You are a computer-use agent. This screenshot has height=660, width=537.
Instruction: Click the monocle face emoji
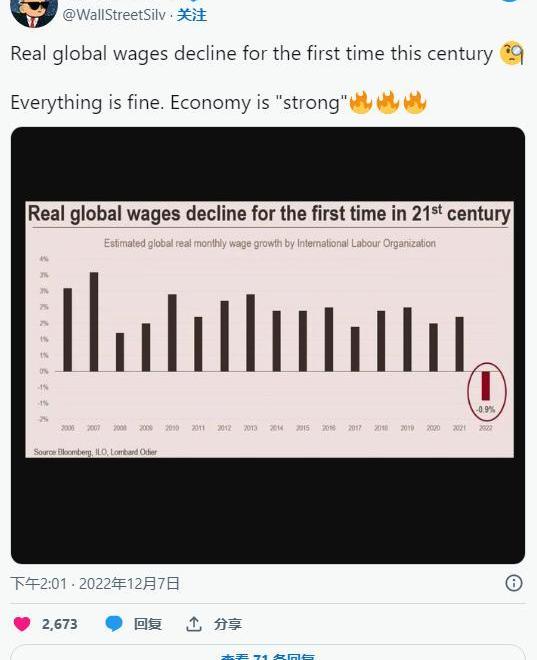point(511,54)
